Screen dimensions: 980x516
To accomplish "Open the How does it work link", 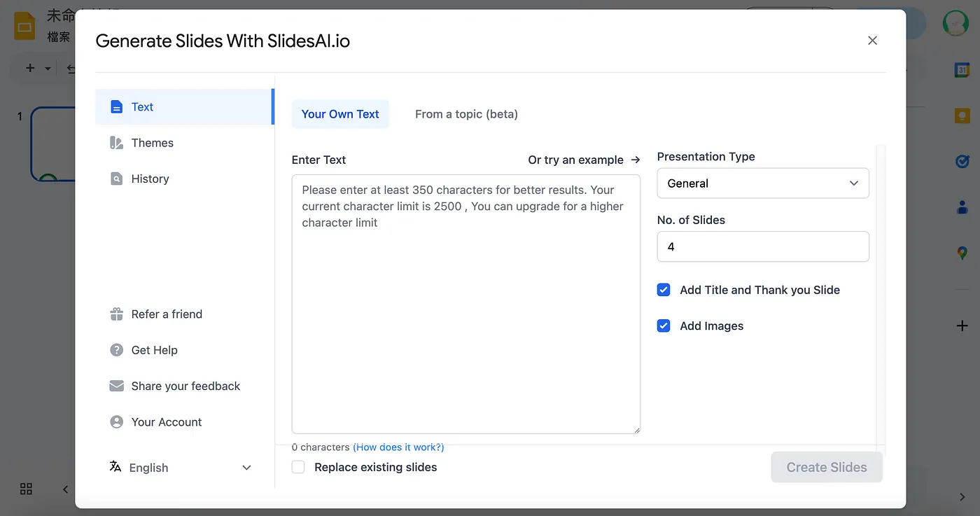I will point(398,447).
